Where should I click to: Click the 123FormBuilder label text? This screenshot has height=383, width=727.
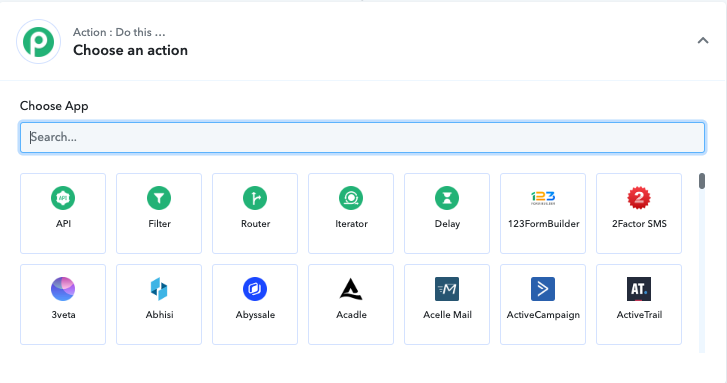543,223
